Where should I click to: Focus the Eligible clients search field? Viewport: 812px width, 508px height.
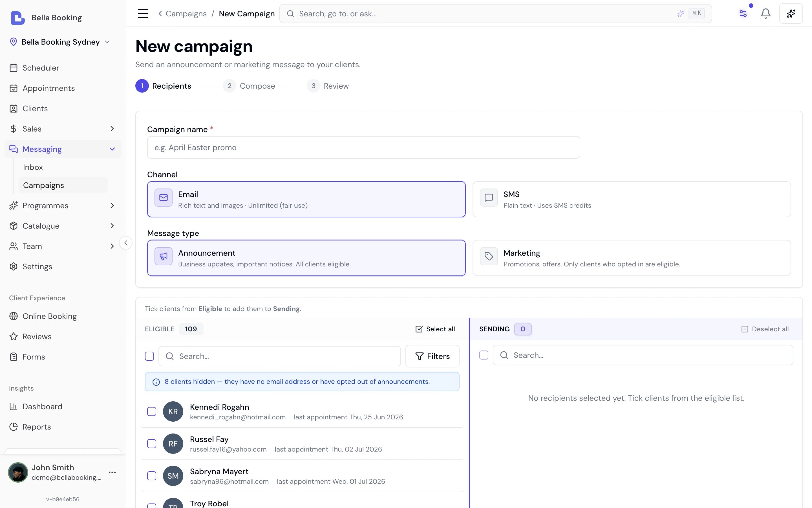(279, 356)
